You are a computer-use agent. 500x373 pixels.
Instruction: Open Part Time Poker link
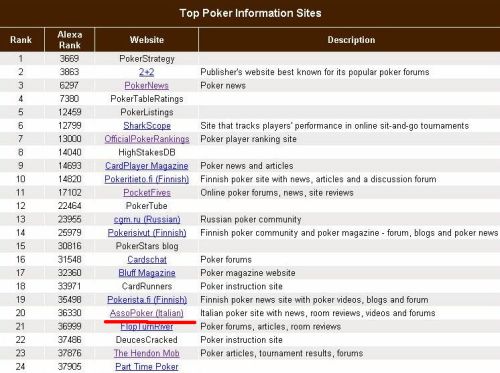147,366
